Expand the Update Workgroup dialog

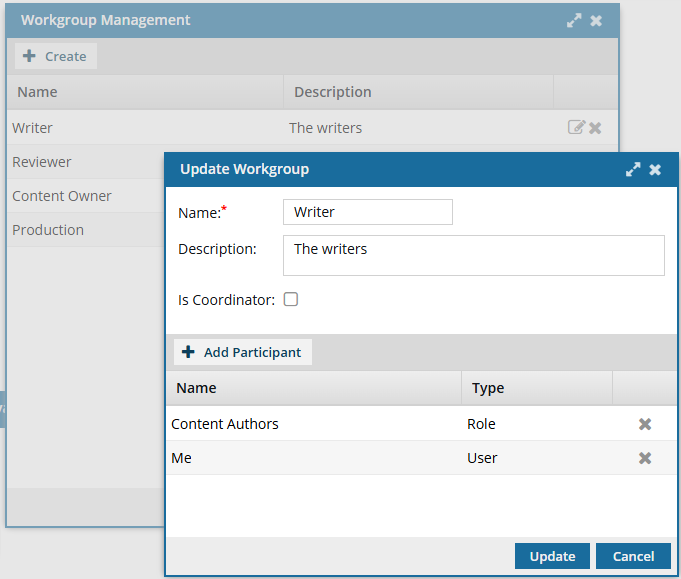[x=633, y=170]
